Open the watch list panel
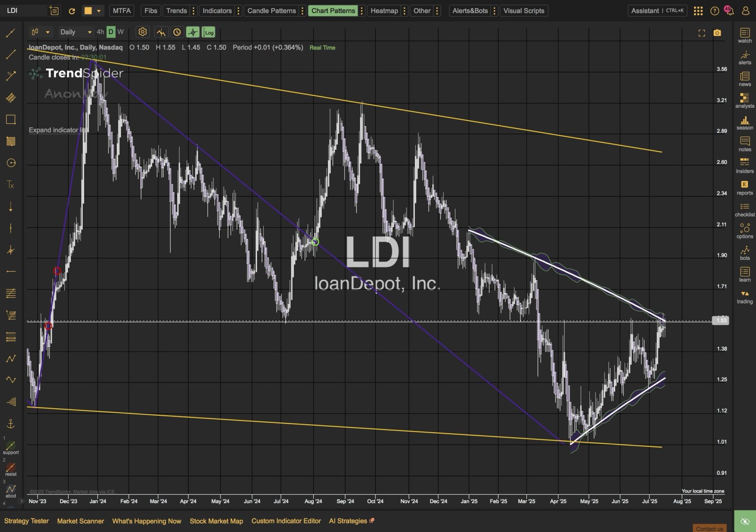Screen dimensions: 756x532 [745, 35]
